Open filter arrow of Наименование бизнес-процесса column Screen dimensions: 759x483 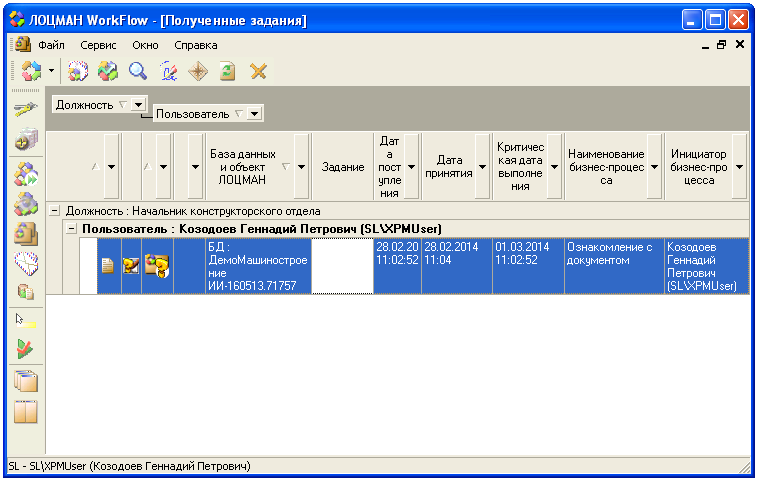(x=654, y=167)
